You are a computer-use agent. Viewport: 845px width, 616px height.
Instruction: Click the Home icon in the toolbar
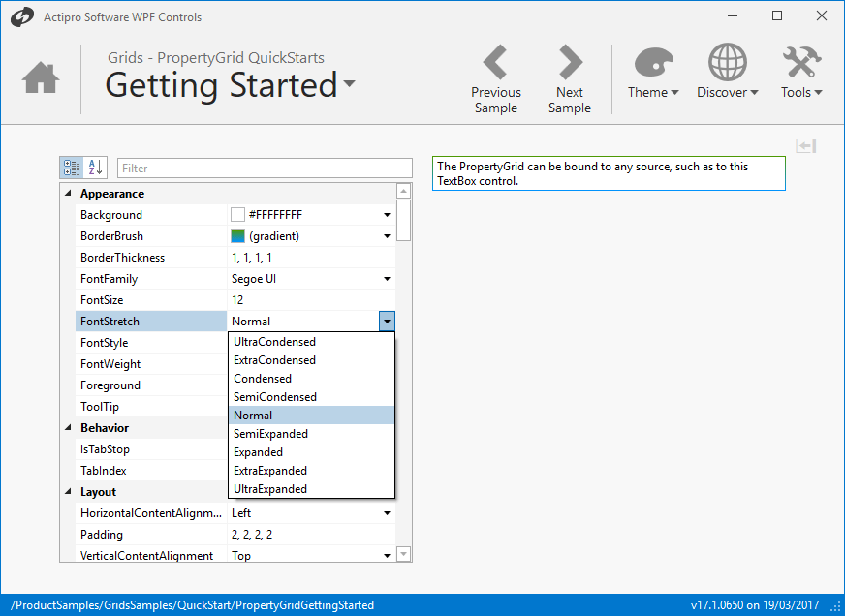click(x=40, y=77)
